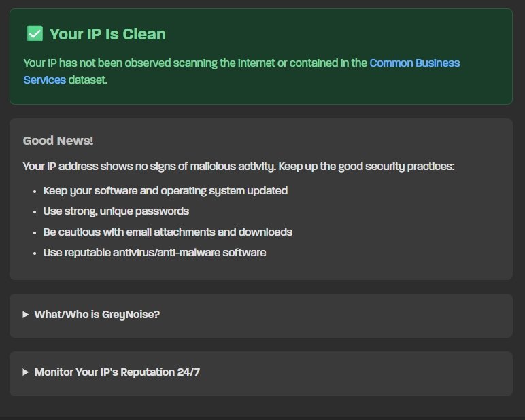Click the antivirus/anti-malware software tip
The width and height of the screenshot is (525, 420).
tap(154, 253)
